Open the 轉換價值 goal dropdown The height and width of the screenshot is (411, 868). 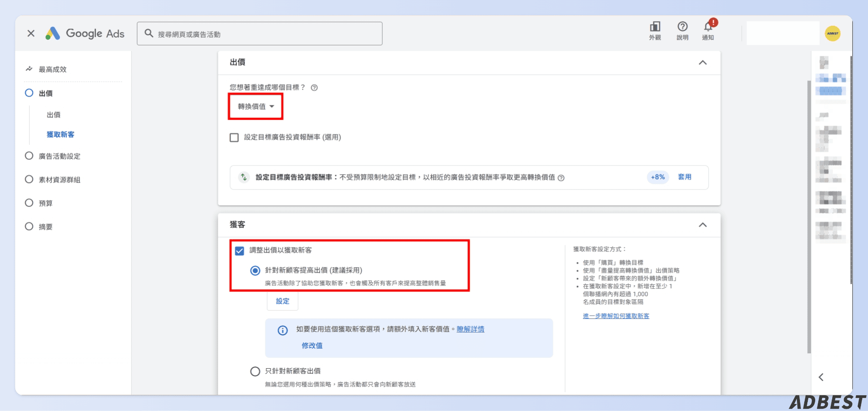256,106
